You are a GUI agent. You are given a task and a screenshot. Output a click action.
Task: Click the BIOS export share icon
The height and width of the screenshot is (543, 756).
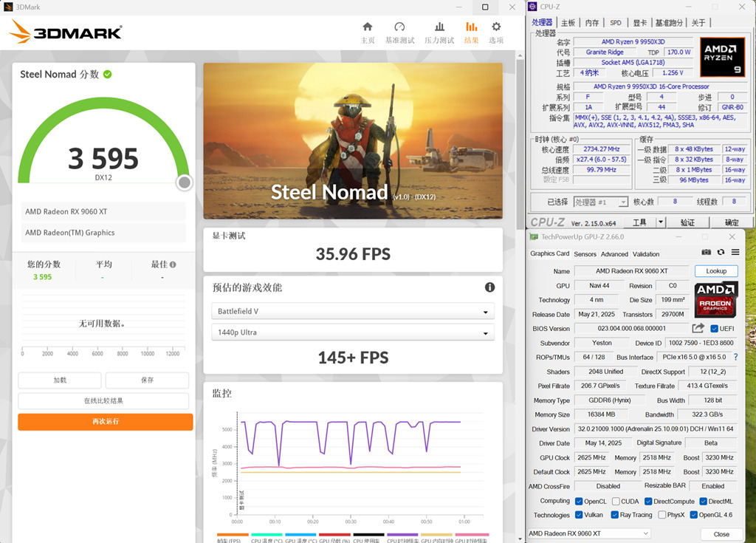(698, 328)
